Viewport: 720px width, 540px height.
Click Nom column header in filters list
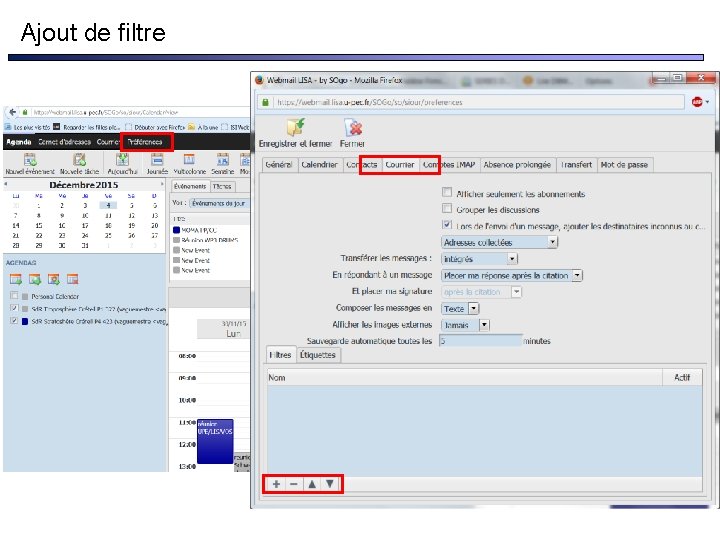point(465,377)
